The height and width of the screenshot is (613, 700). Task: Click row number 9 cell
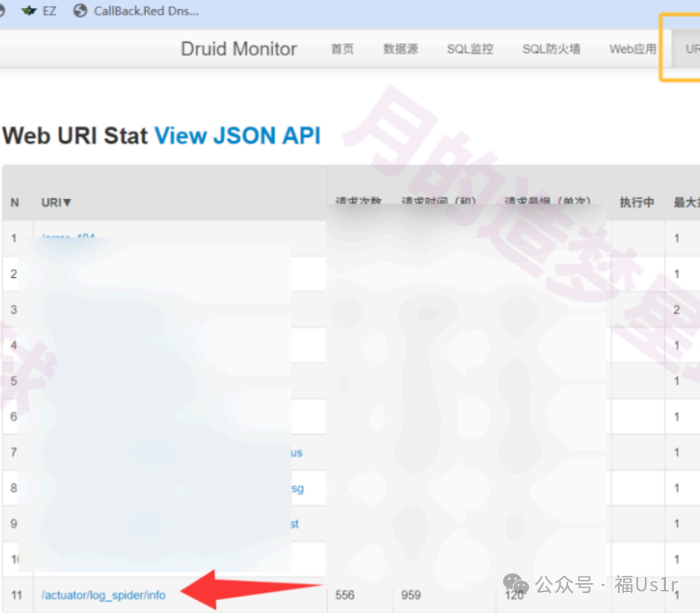[x=14, y=524]
